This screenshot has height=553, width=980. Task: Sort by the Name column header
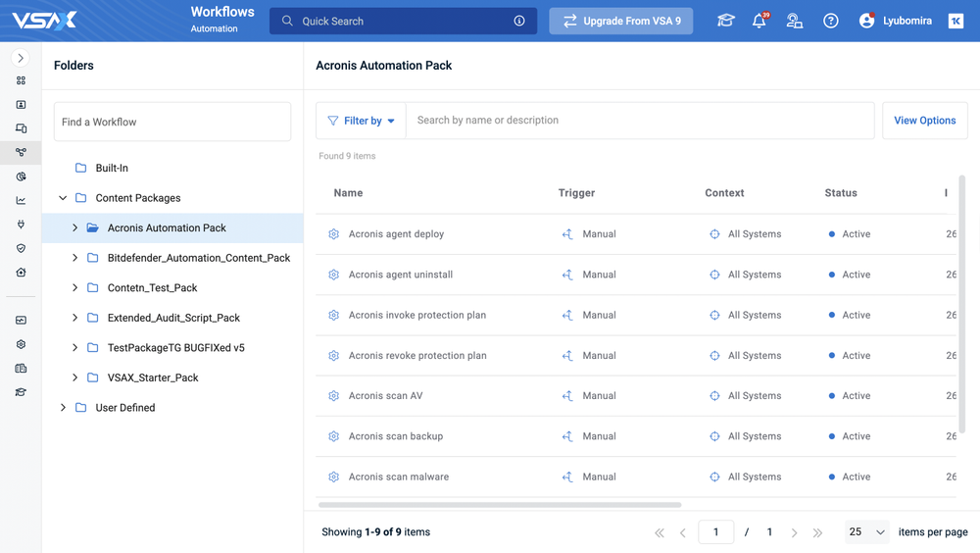[x=348, y=193]
